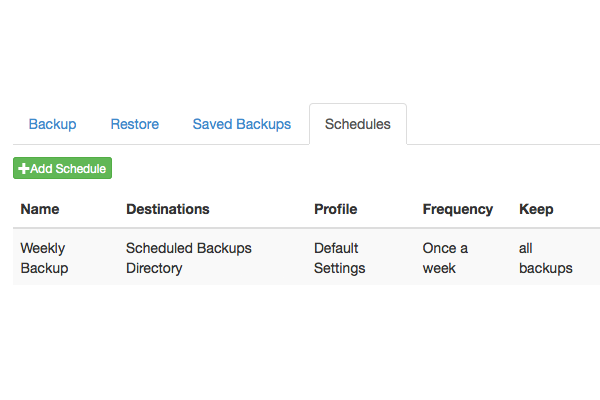Screen dimensions: 600x400
Task: Click the Once a week frequency cell
Action: click(445, 258)
